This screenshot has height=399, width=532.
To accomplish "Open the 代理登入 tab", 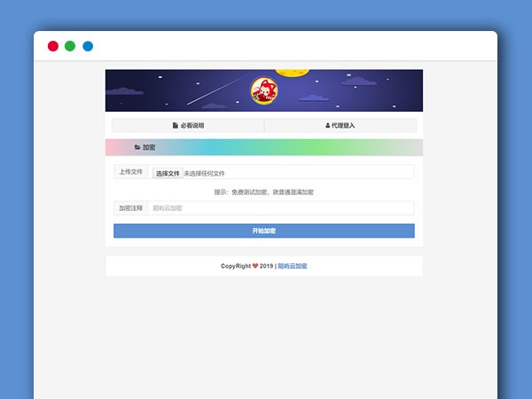I will pyautogui.click(x=340, y=126).
